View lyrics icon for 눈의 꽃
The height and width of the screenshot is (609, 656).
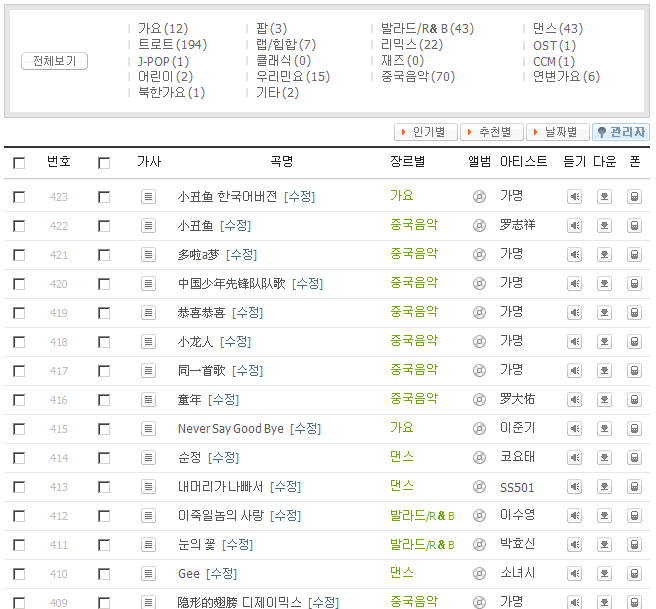tap(148, 545)
